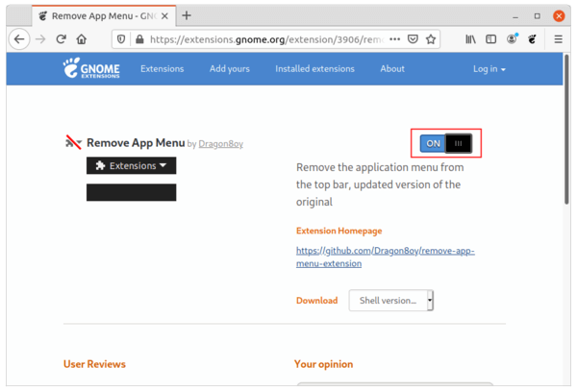Open the Shell version dropdown
Viewport: 577px width, 392px height.
(x=391, y=301)
